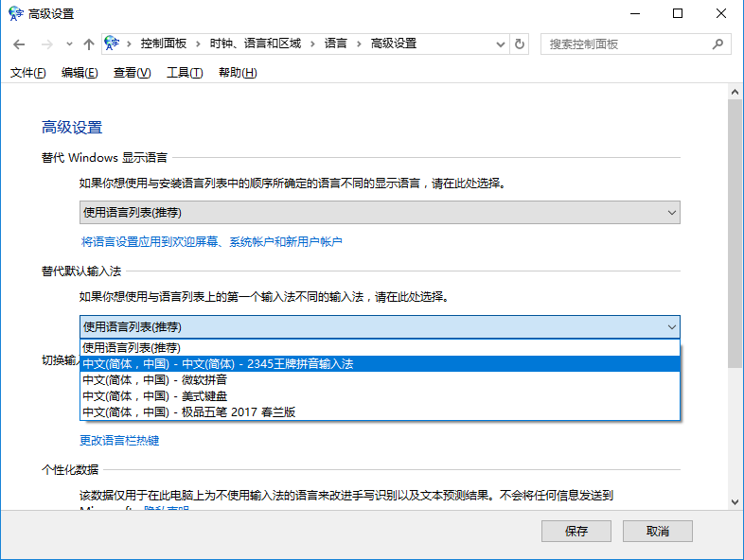Image resolution: width=744 pixels, height=560 pixels.
Task: Open the 查看(V) menu
Action: point(132,73)
